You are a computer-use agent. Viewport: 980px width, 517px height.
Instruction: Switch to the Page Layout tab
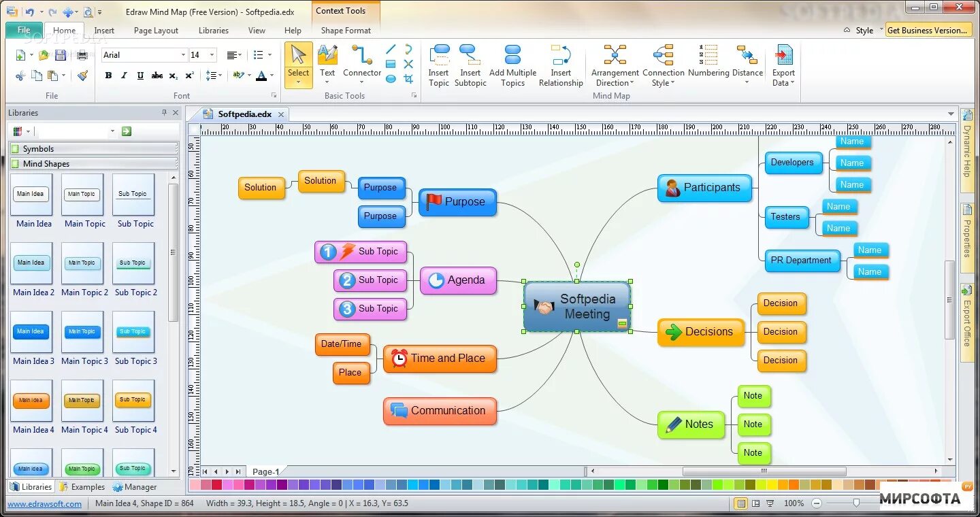point(156,31)
